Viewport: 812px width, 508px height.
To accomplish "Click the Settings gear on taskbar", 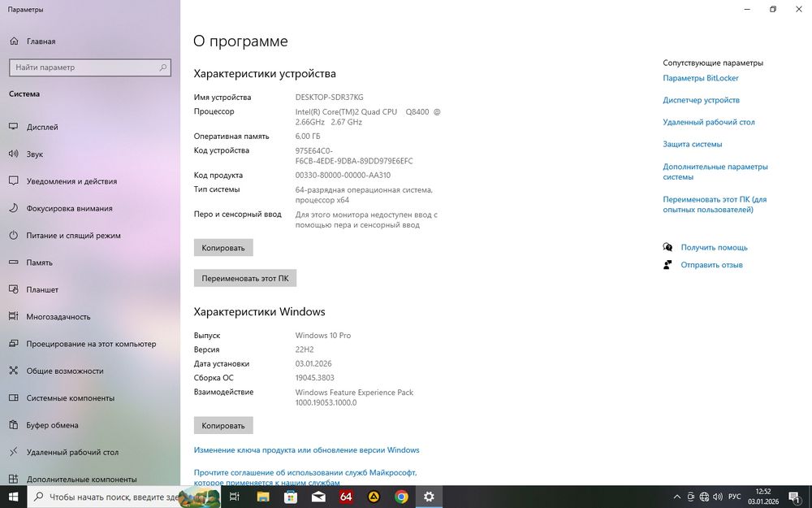I will pos(429,497).
